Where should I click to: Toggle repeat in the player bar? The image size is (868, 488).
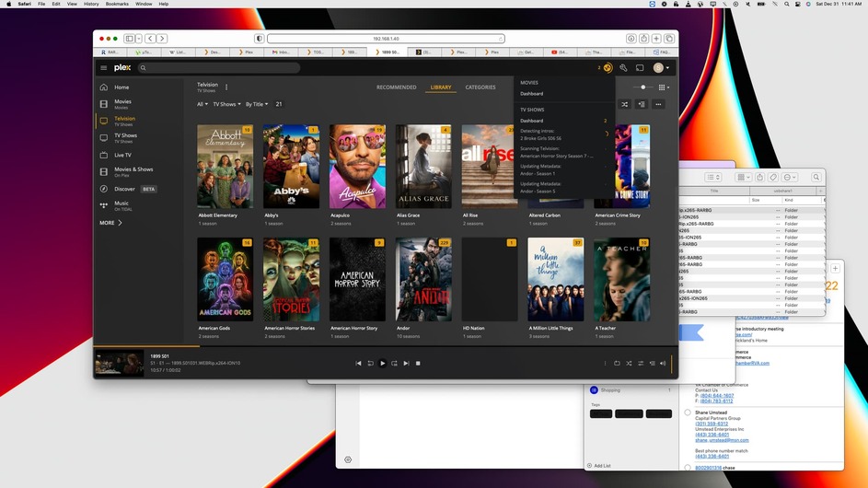(617, 364)
